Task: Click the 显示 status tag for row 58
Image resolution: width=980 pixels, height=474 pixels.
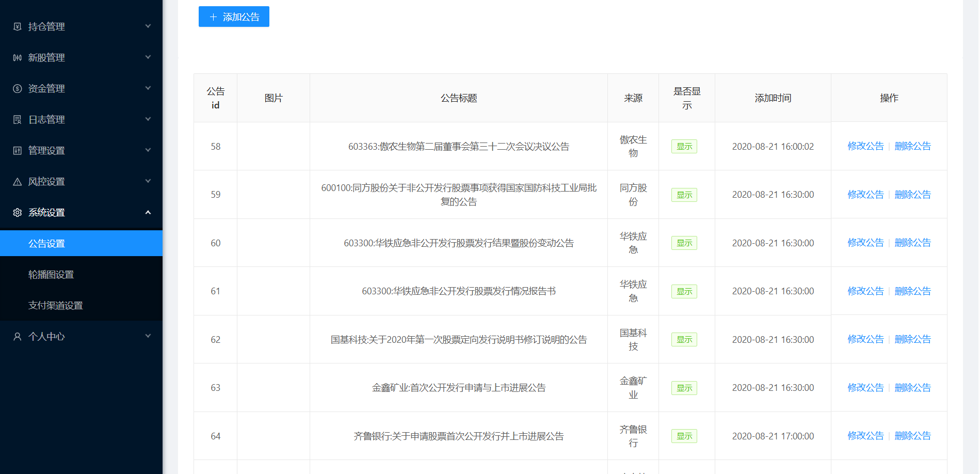Action: 684,147
